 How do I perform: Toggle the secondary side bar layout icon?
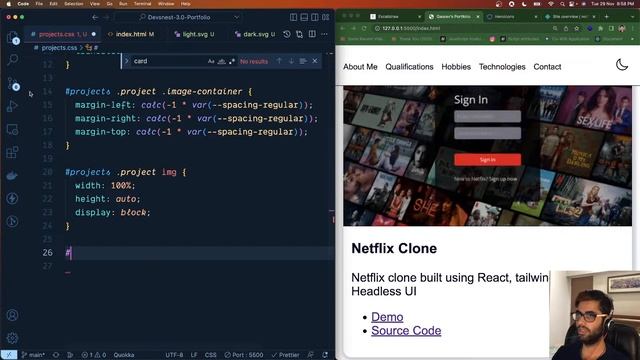315,17
